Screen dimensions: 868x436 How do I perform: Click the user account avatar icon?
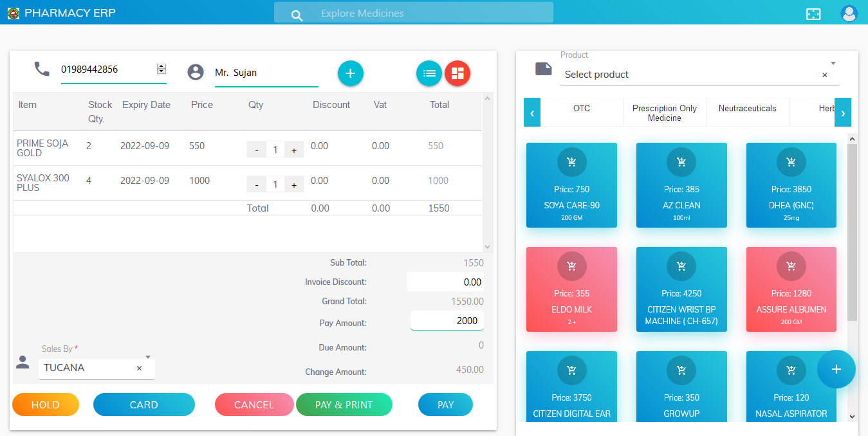(849, 13)
